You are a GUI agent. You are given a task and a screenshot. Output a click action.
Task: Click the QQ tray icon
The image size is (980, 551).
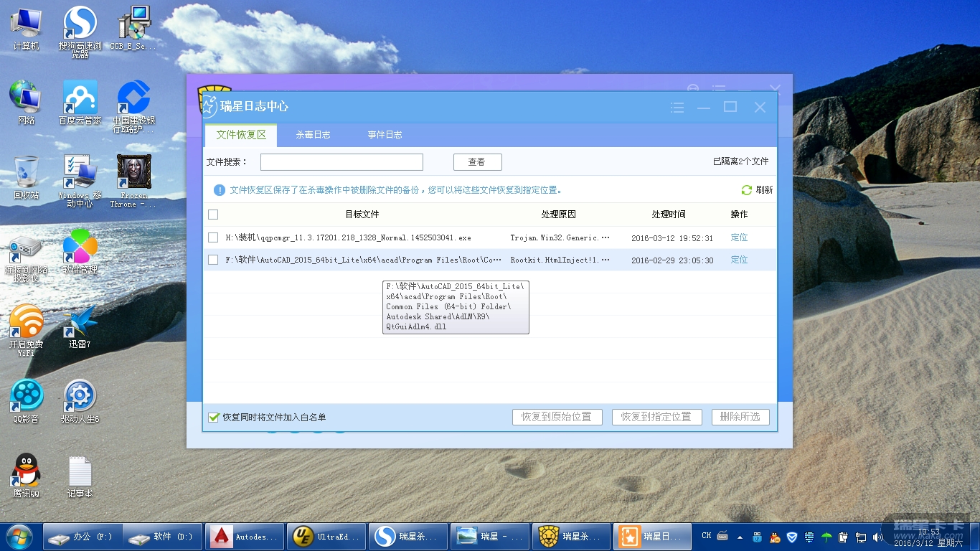tap(775, 537)
